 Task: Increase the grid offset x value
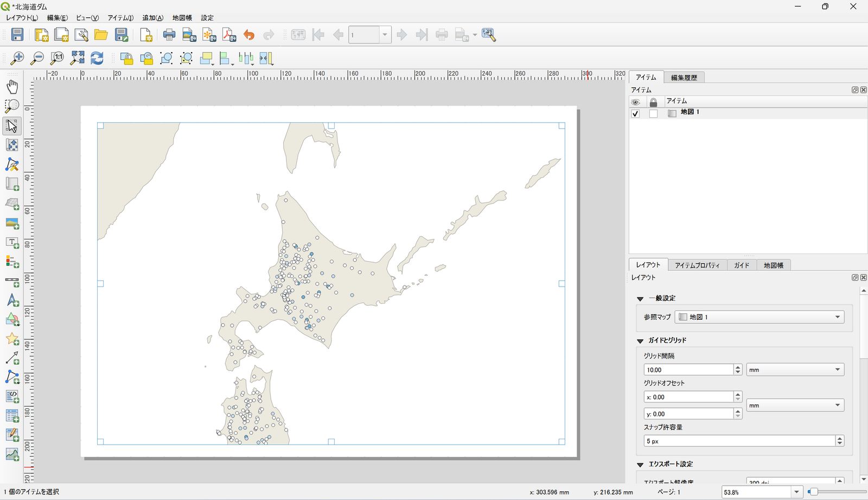(738, 394)
